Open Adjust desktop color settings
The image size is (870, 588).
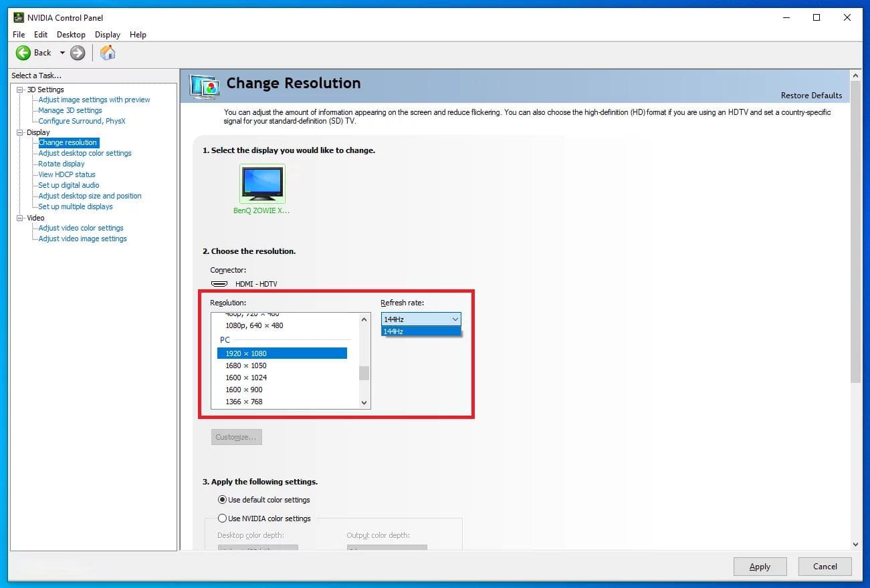pyautogui.click(x=85, y=153)
